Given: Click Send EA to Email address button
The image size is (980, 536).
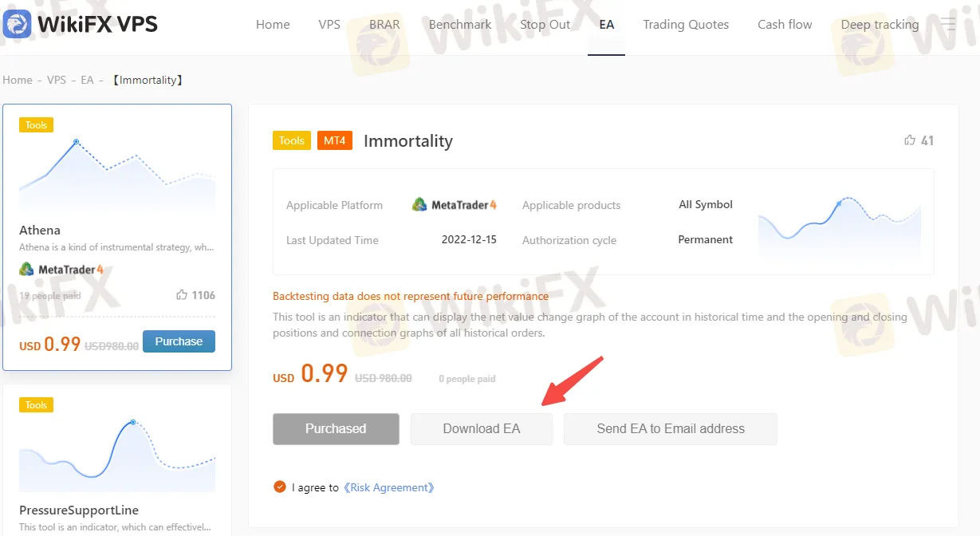Looking at the screenshot, I should pyautogui.click(x=671, y=428).
